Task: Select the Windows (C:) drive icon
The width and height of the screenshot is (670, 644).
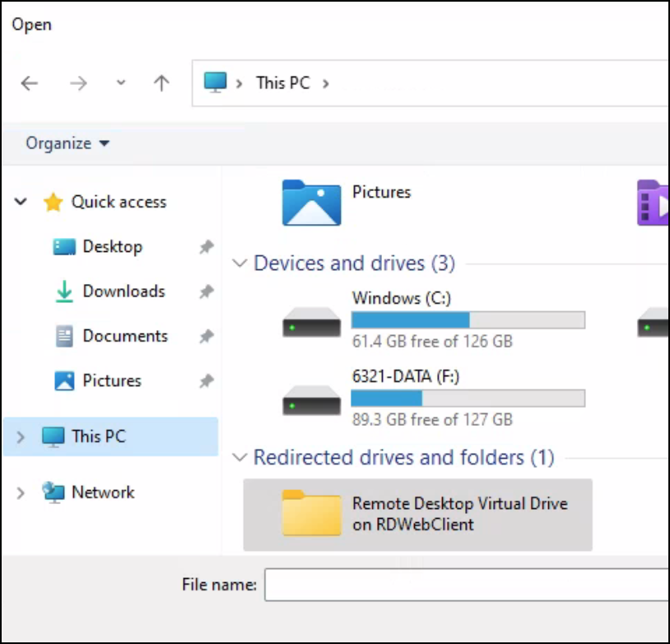Action: tap(311, 321)
